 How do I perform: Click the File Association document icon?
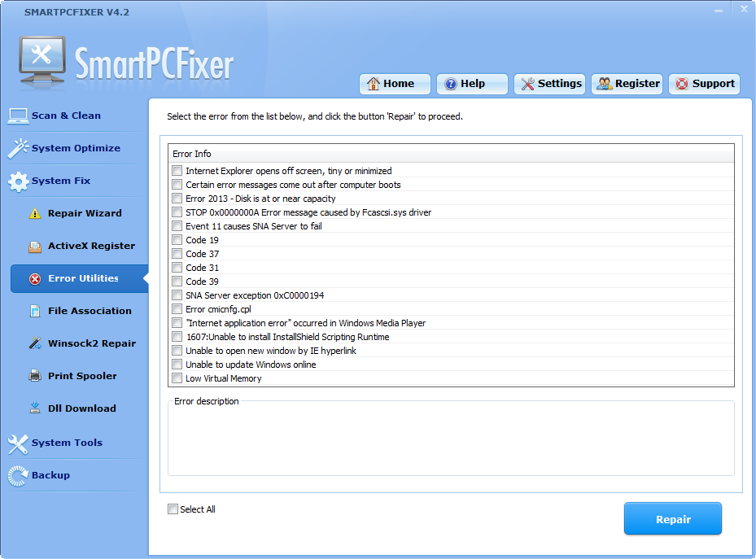[x=35, y=312]
